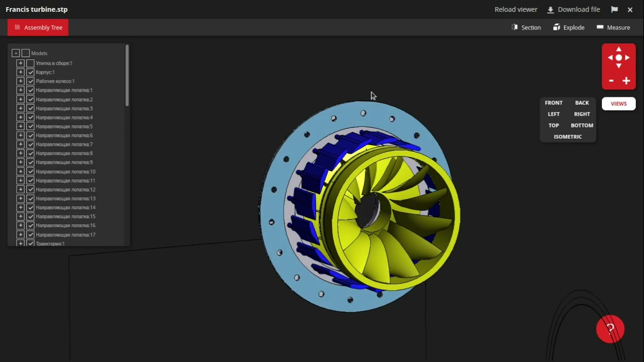Expand Направляющая лопатка:5 node
Viewport: 644px width, 362px height.
20,126
